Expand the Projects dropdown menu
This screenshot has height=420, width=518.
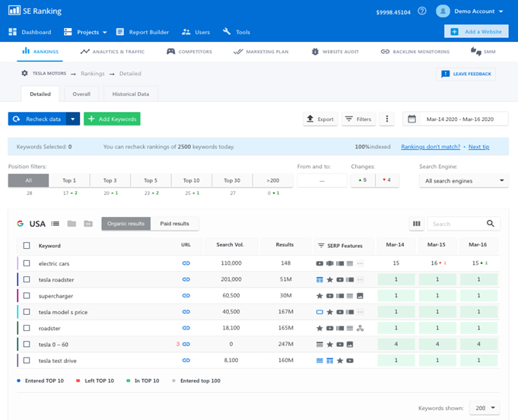(x=85, y=32)
